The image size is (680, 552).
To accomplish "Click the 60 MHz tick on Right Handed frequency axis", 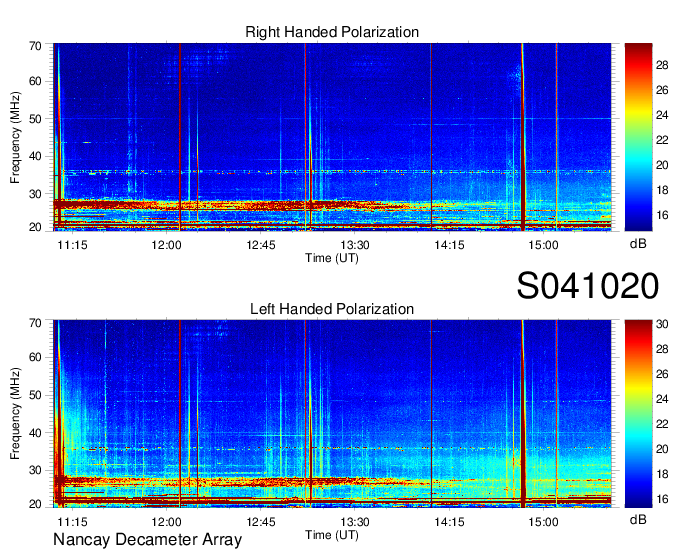I will (35, 81).
